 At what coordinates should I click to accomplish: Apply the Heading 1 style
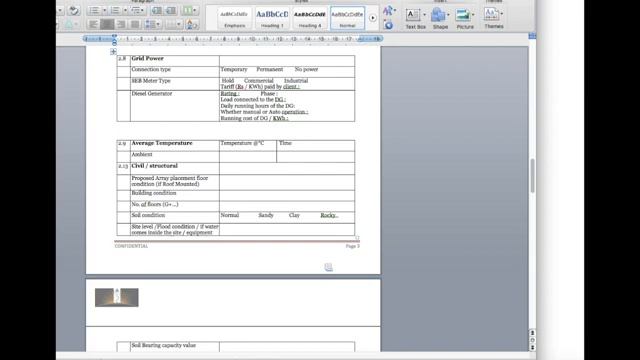[272, 18]
